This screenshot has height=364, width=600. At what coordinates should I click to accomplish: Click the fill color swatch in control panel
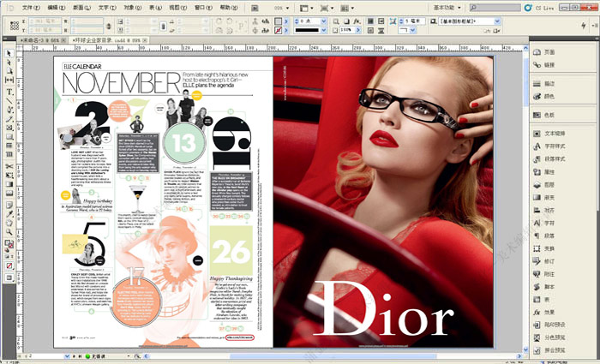click(x=279, y=21)
